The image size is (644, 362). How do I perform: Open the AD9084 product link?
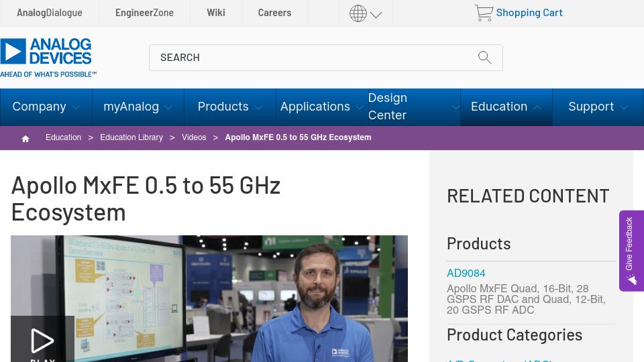coord(466,274)
